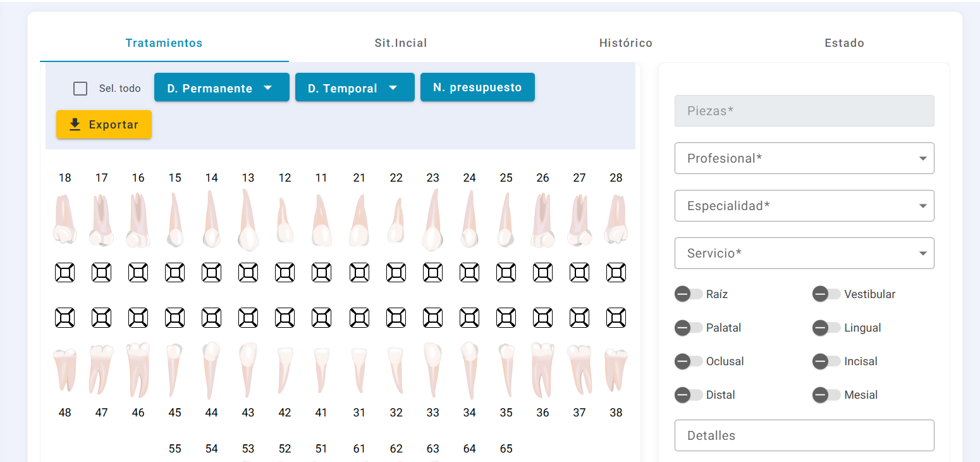980x462 pixels.
Task: Enable the Vestibular switch
Action: coord(826,294)
